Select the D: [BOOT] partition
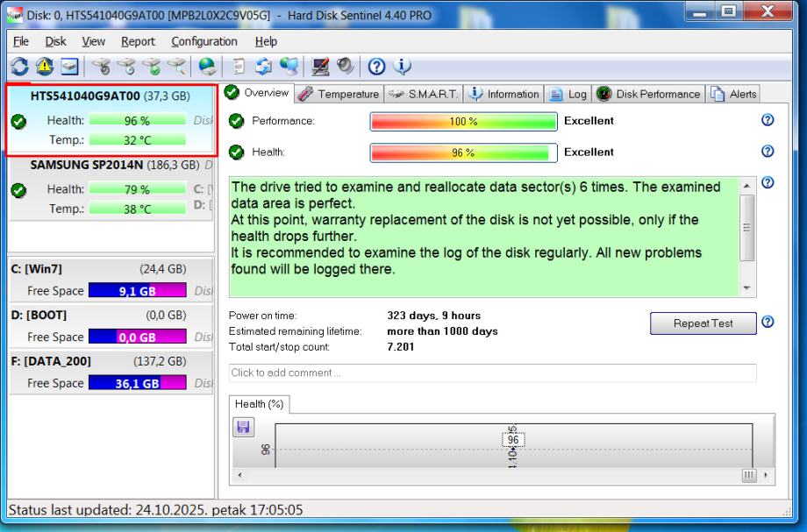The height and width of the screenshot is (532, 807). click(111, 326)
